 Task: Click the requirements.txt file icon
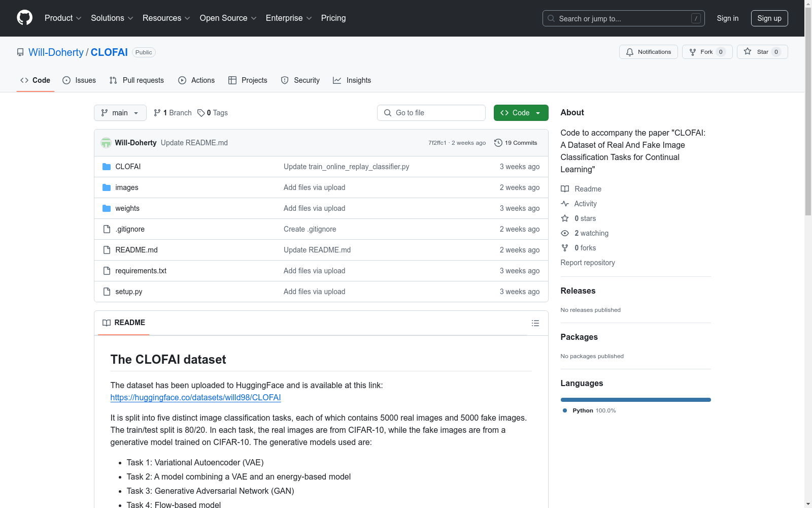107,271
